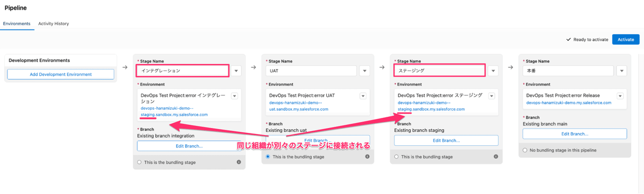Screen dimensions: 644x194
Task: Click info icon in UAT stage footer
Action: [368, 157]
